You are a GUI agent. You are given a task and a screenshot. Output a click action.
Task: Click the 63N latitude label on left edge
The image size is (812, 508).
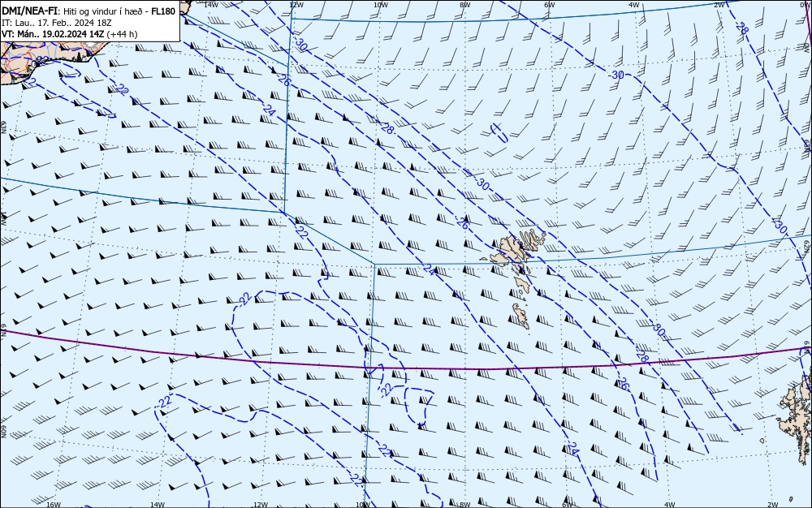tap(3, 127)
